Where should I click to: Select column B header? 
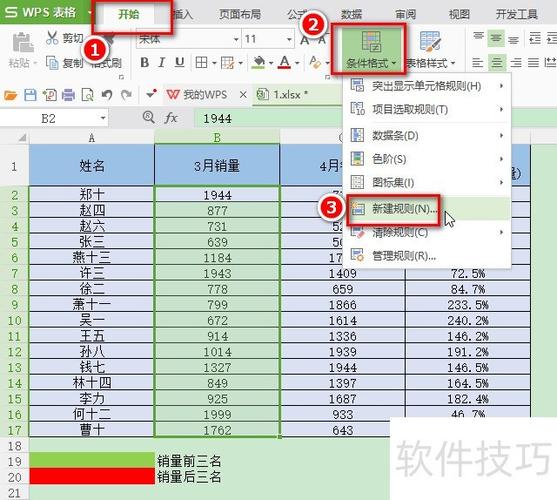217,137
